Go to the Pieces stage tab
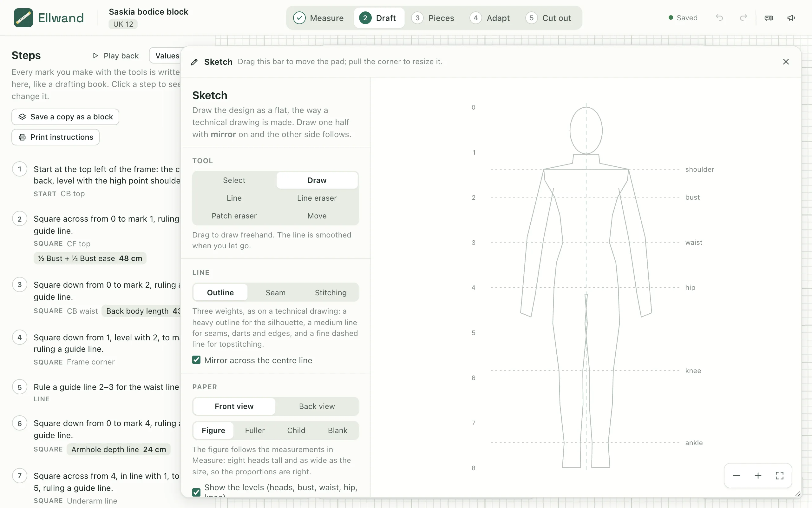 [x=433, y=18]
